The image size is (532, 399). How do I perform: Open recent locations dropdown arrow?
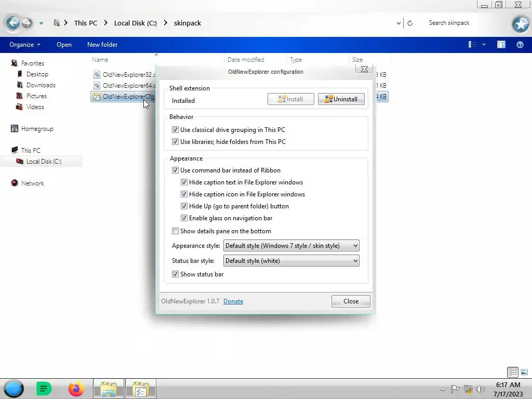[x=41, y=23]
